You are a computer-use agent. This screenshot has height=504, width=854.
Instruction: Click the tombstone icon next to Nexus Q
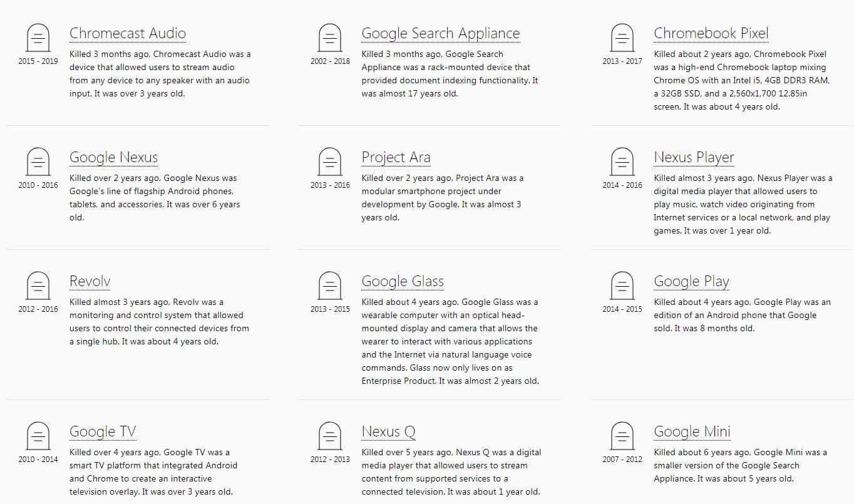330,436
